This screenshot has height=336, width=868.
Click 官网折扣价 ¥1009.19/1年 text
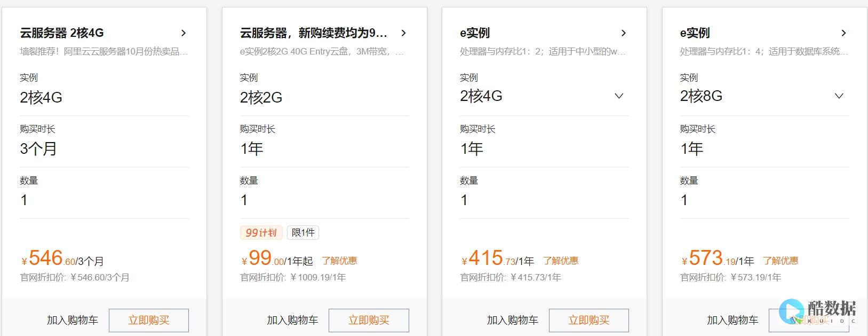[293, 278]
